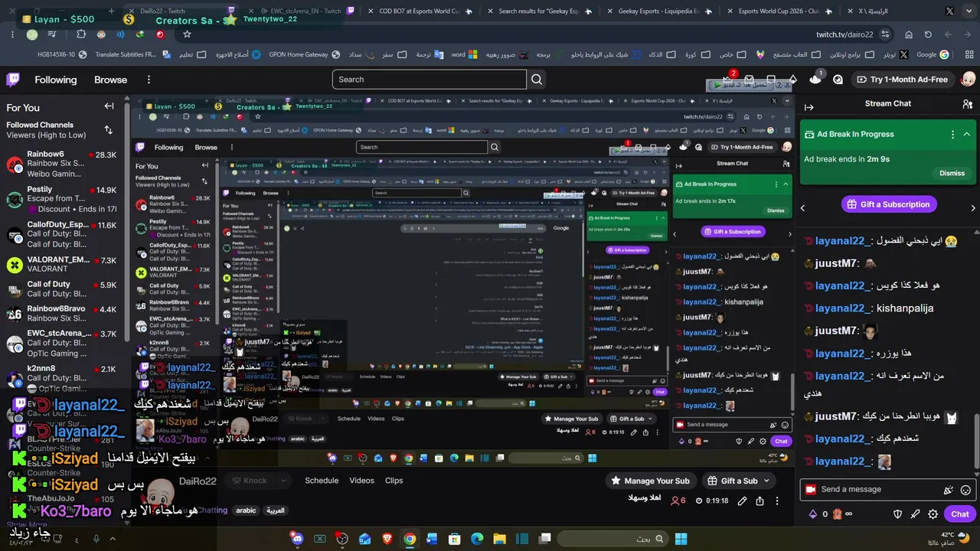Switch to the 'COD BO7 at Esports World Cu' browser tab

click(418, 11)
